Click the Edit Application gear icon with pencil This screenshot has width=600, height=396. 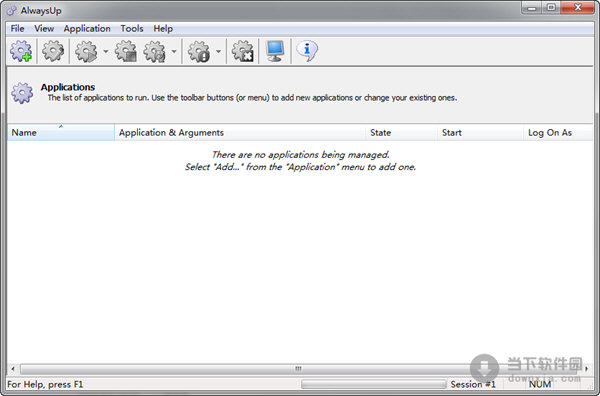[53, 51]
